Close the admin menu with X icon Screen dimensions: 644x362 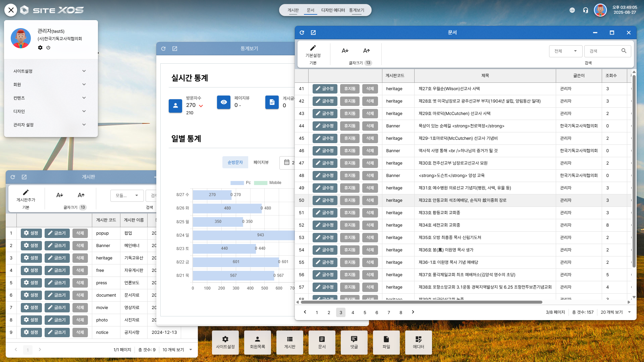click(11, 10)
